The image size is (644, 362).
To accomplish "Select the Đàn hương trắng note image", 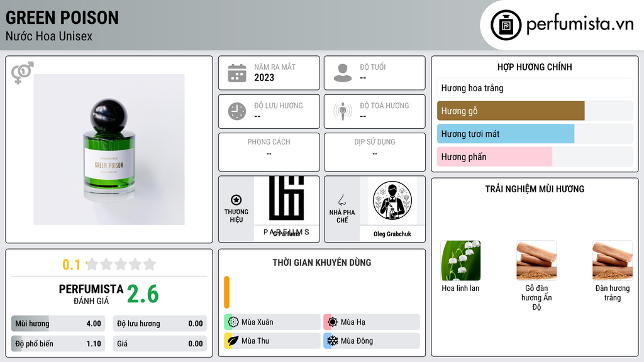I will point(613,261).
